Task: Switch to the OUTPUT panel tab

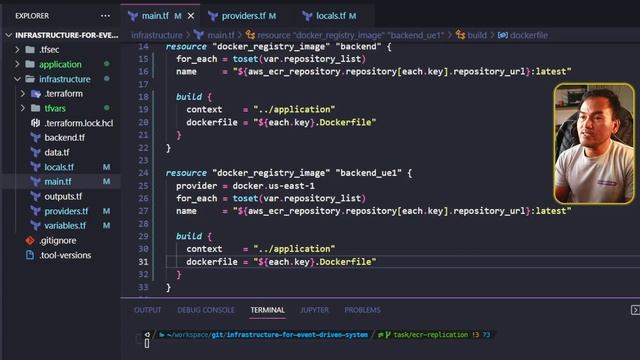Action: pyautogui.click(x=147, y=310)
